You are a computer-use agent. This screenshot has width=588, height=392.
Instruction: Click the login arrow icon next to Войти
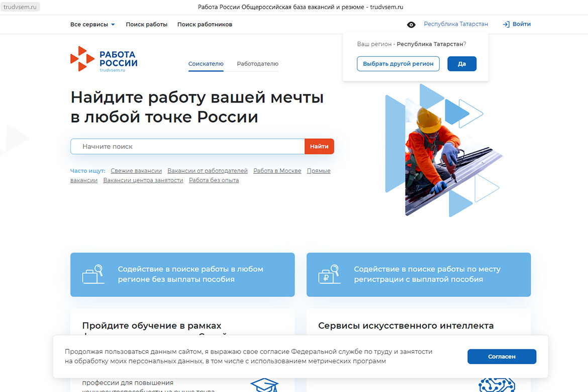506,24
